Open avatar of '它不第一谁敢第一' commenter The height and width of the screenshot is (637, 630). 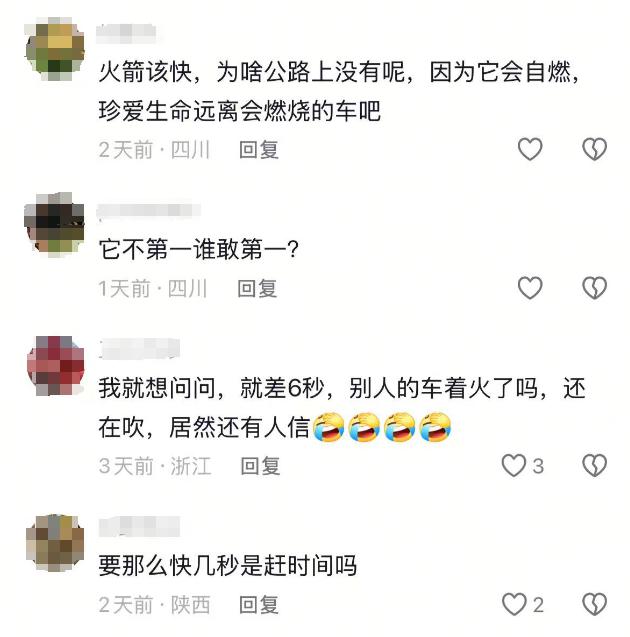55,225
